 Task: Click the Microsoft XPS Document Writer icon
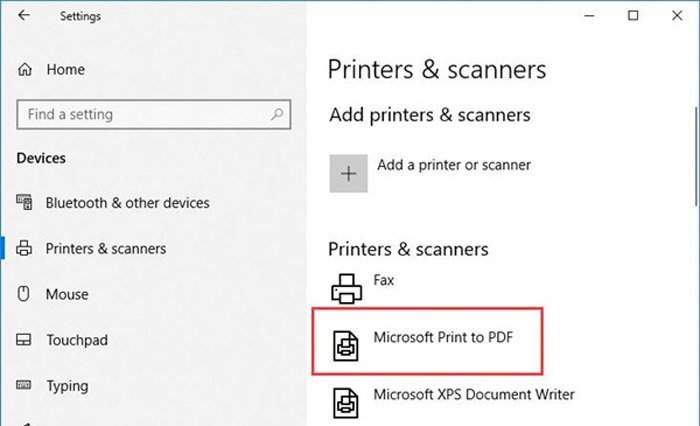[x=346, y=403]
